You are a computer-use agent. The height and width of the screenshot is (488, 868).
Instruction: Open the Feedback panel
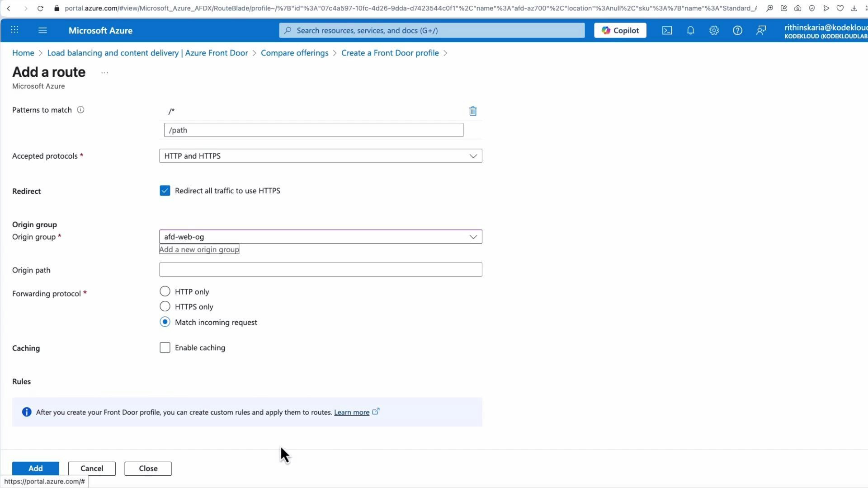point(761,30)
